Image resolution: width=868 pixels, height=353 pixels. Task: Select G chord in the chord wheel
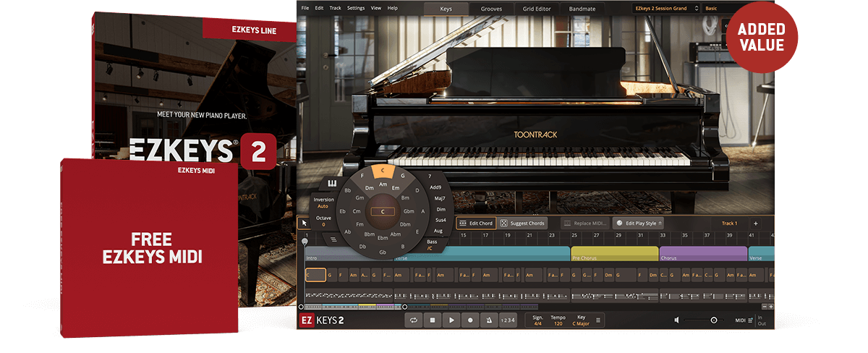(x=402, y=176)
